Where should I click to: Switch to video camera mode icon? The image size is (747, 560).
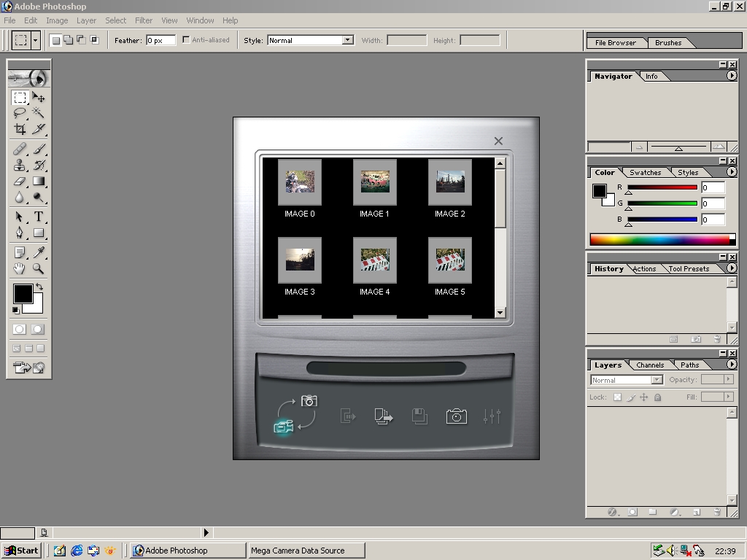[284, 427]
